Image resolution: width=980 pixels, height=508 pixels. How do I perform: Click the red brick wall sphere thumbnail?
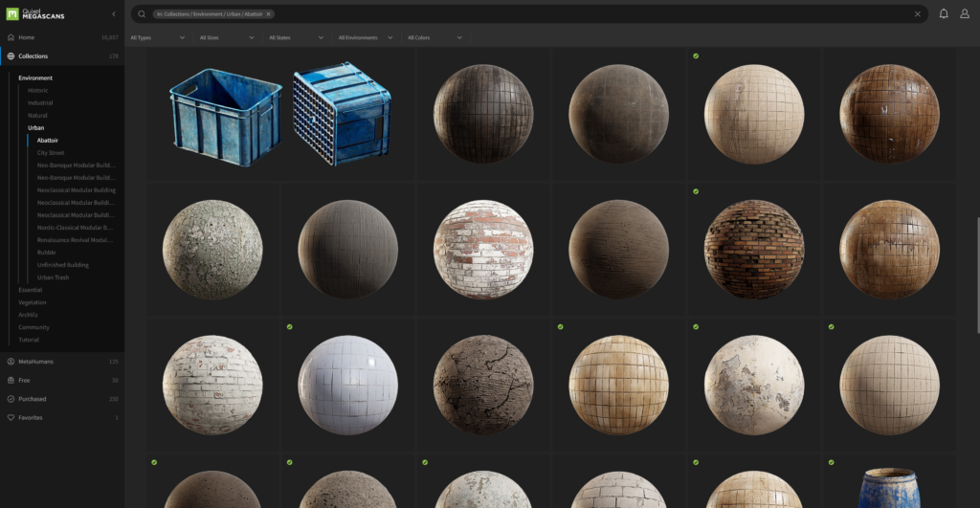click(754, 250)
